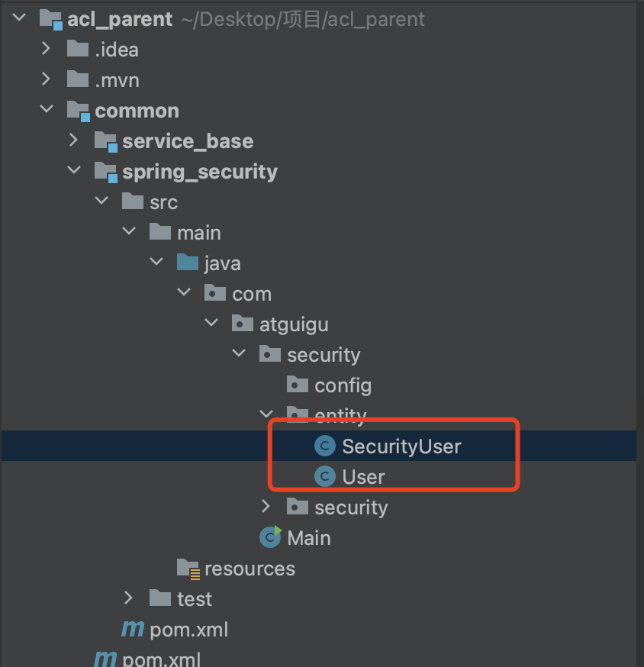
Task: Expand the .mvn folder arrow
Action: click(x=47, y=80)
